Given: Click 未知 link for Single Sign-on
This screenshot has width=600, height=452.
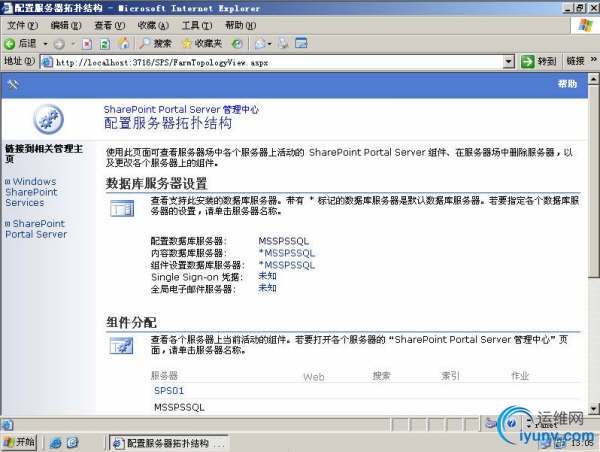Looking at the screenshot, I should click(x=267, y=276).
